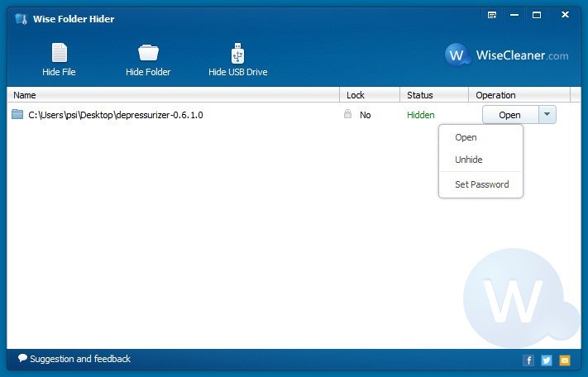Choose Unhide from the dropdown menu
Viewport: 588px width, 377px height.
pos(480,160)
